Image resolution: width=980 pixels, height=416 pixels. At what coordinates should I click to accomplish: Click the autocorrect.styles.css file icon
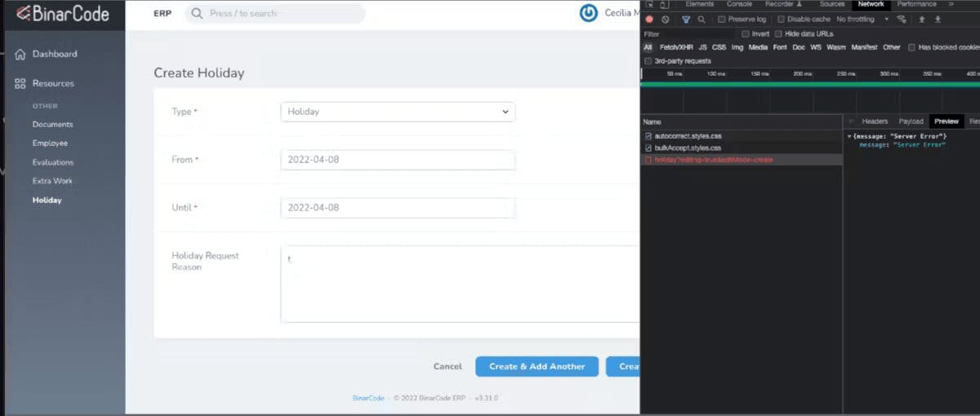[x=648, y=136]
